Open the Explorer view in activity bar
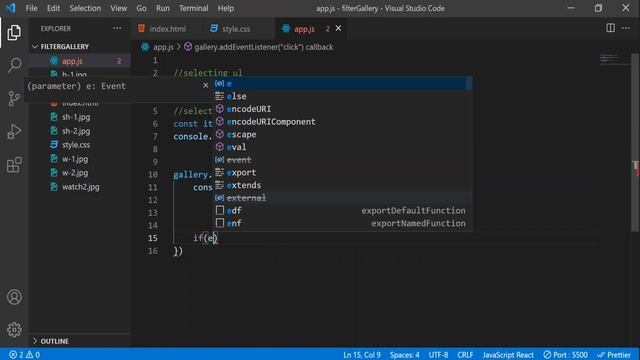 [x=14, y=33]
